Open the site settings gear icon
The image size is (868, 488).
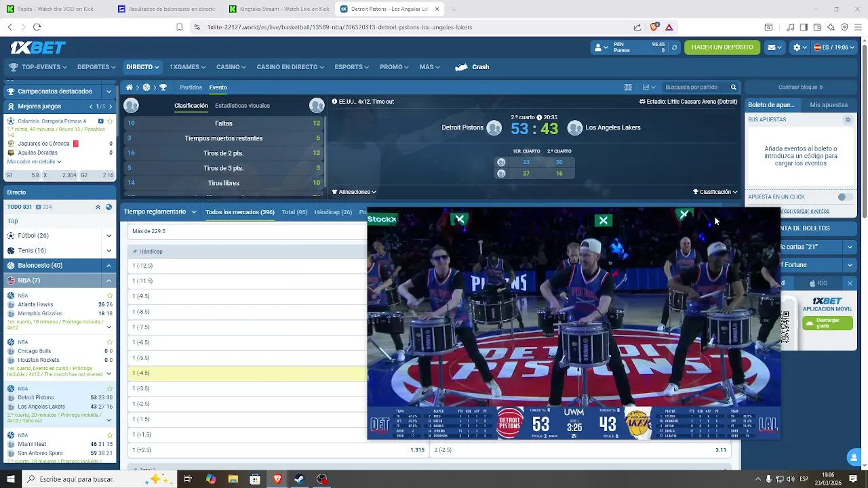coord(800,47)
